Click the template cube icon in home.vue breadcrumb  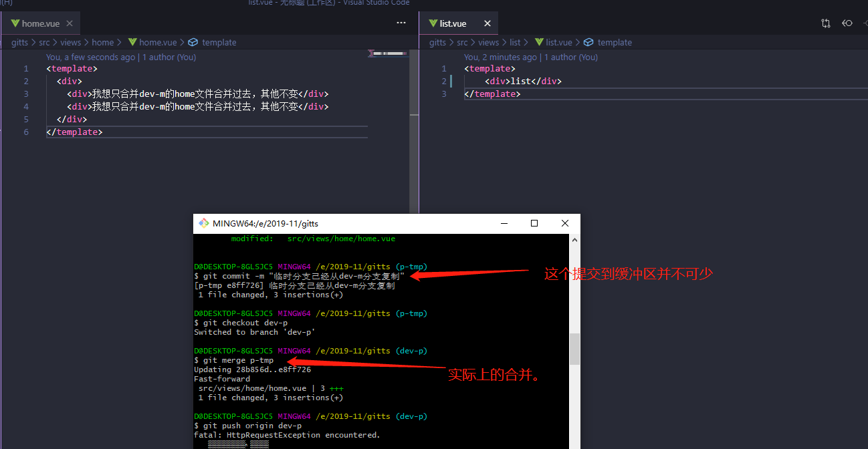coord(193,42)
